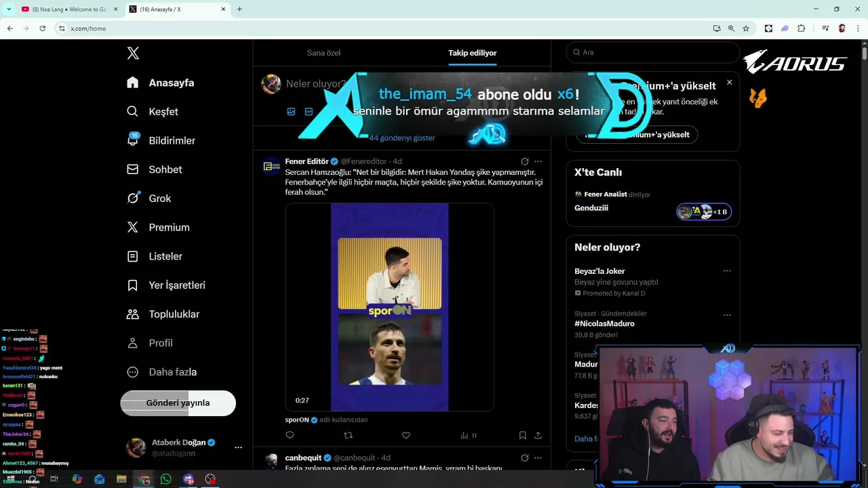Click Grok icon on canbequit post
The height and width of the screenshot is (488, 868).
coord(524,457)
